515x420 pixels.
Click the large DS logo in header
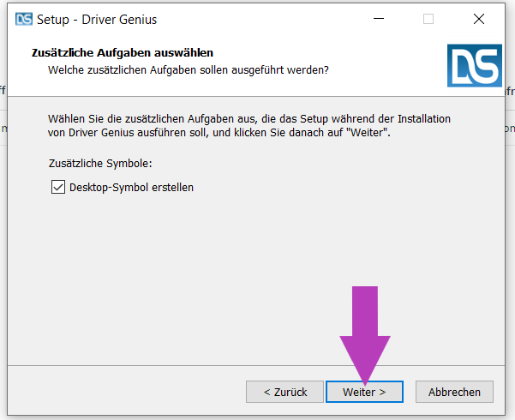(x=474, y=65)
